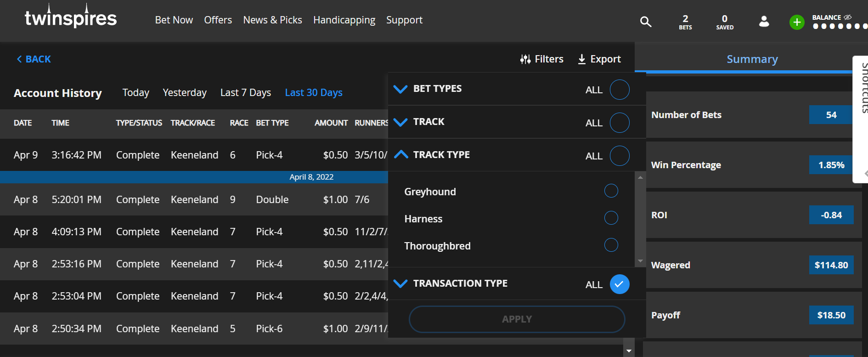The width and height of the screenshot is (868, 357).
Task: Click history table scroll down arrow
Action: pos(629,351)
